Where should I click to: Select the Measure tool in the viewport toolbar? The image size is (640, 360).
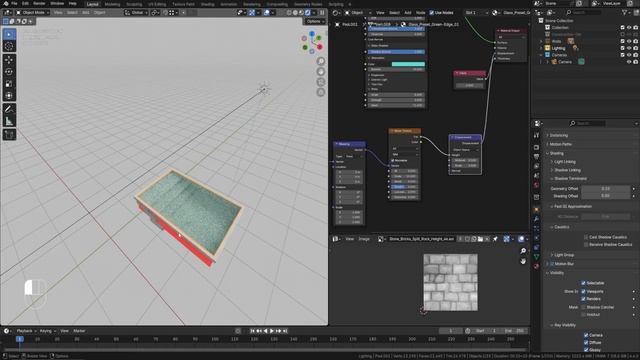click(9, 121)
